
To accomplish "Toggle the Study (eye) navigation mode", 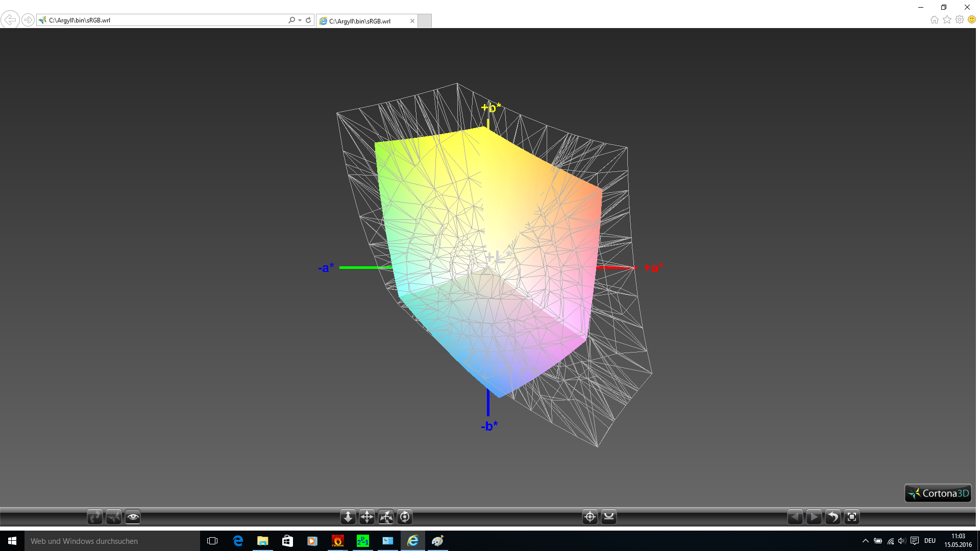I will tap(133, 517).
